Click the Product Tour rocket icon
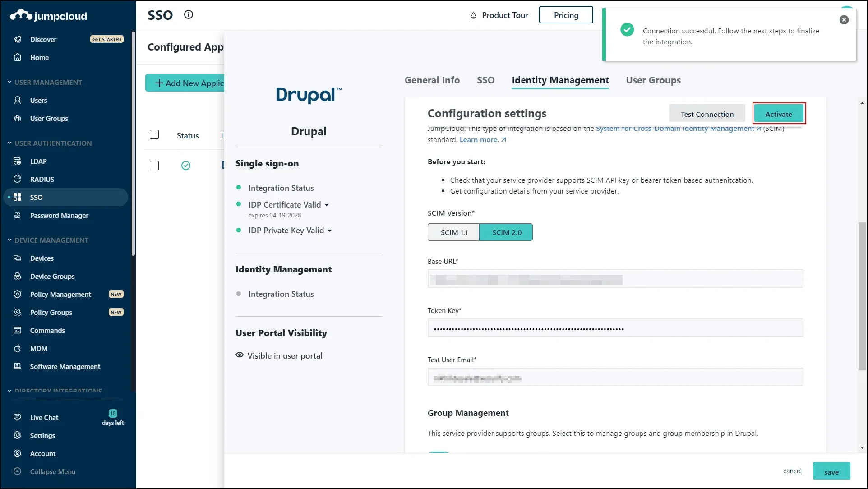 point(473,15)
